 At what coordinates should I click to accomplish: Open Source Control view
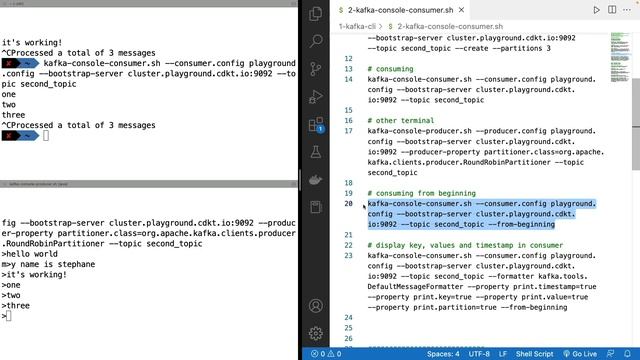point(316,69)
